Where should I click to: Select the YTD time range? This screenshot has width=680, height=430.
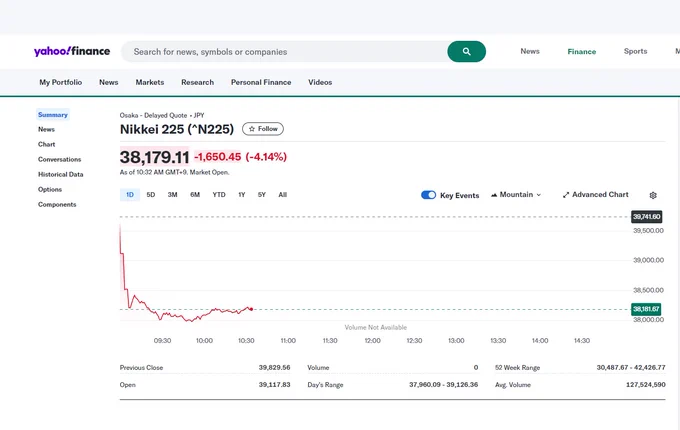point(219,195)
